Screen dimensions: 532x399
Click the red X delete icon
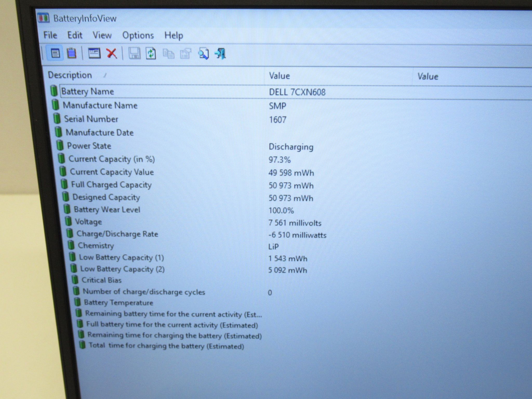112,54
